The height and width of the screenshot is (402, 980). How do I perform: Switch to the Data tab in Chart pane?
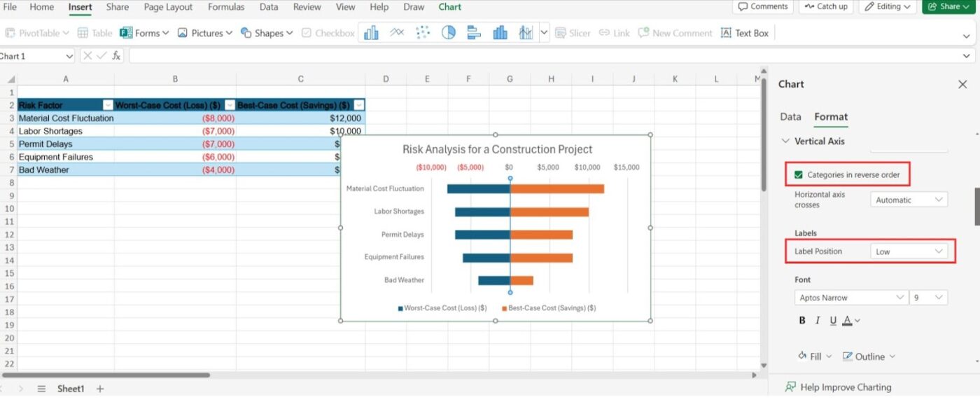(790, 117)
